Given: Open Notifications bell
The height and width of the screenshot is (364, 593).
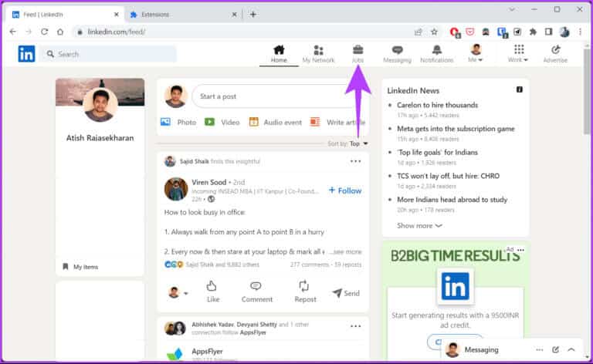Looking at the screenshot, I should (x=437, y=54).
